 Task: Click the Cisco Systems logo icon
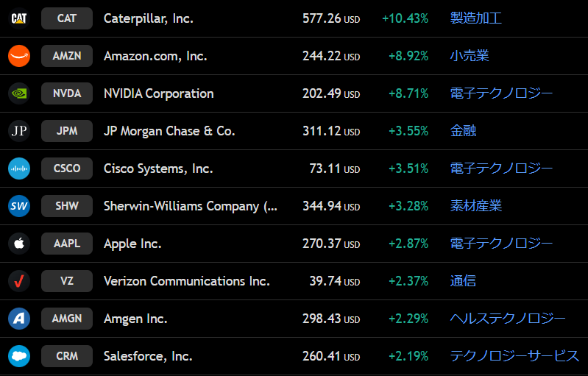click(19, 169)
